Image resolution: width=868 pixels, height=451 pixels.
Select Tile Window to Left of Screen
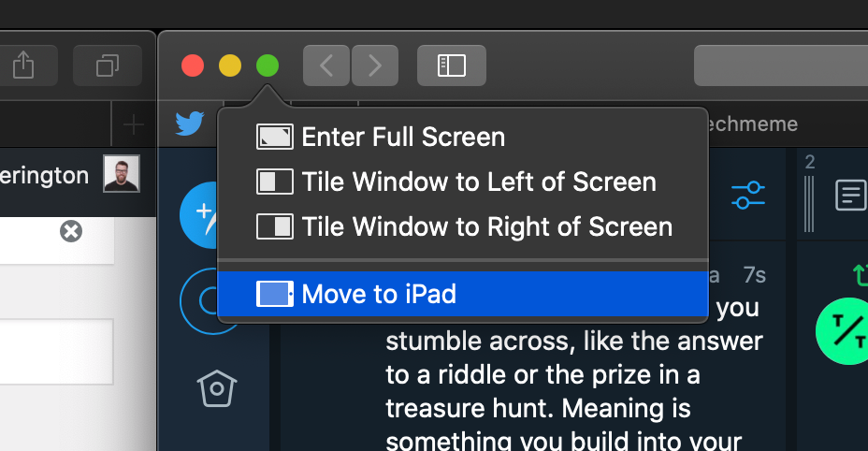477,182
